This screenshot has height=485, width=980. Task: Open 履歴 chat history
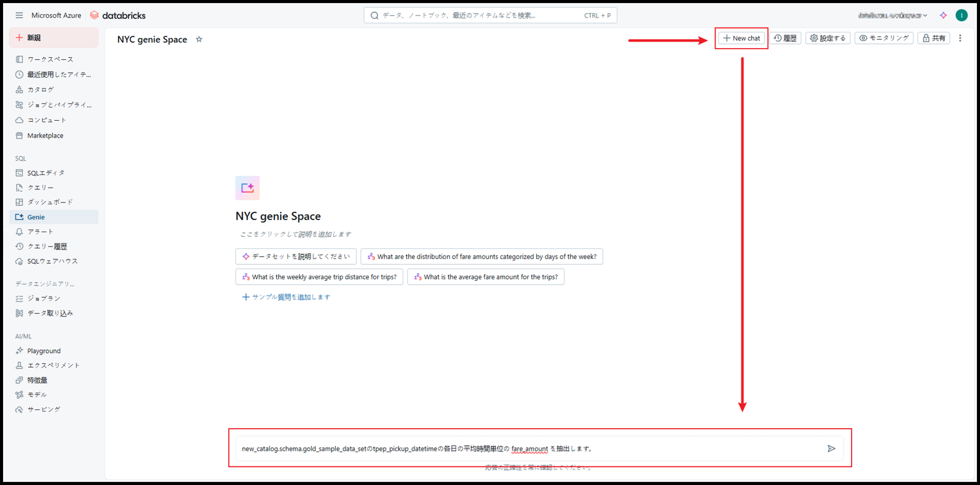tap(786, 38)
